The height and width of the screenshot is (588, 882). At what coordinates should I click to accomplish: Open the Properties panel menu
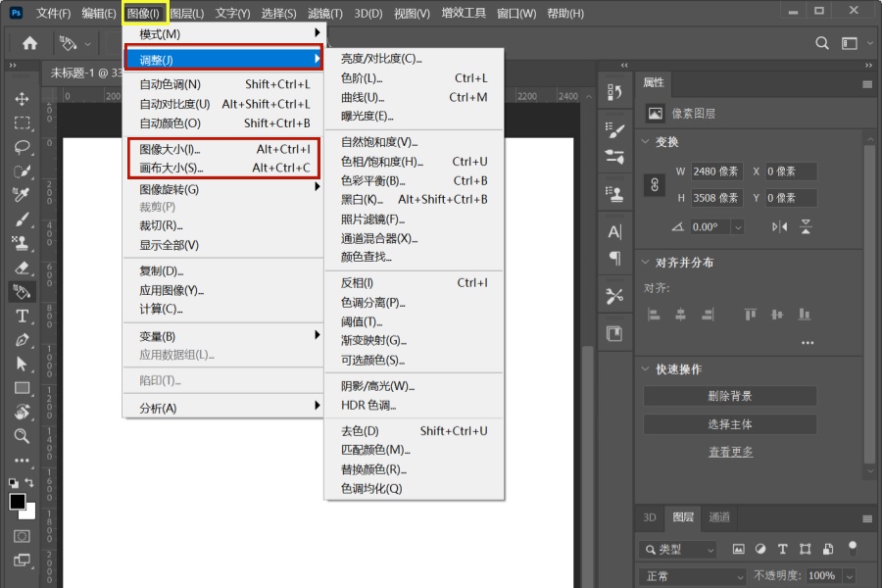pyautogui.click(x=867, y=84)
